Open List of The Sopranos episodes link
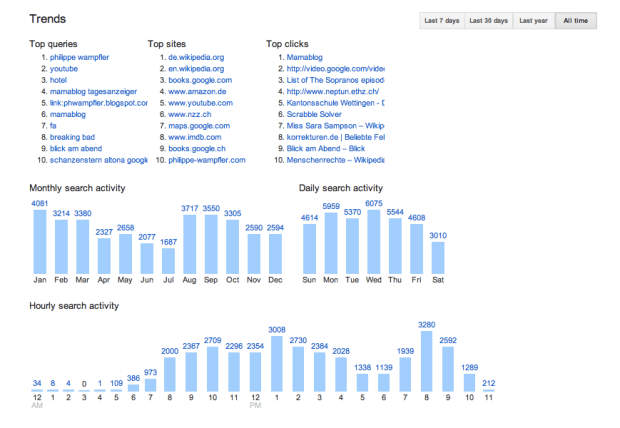The height and width of the screenshot is (428, 620). pyautogui.click(x=335, y=80)
